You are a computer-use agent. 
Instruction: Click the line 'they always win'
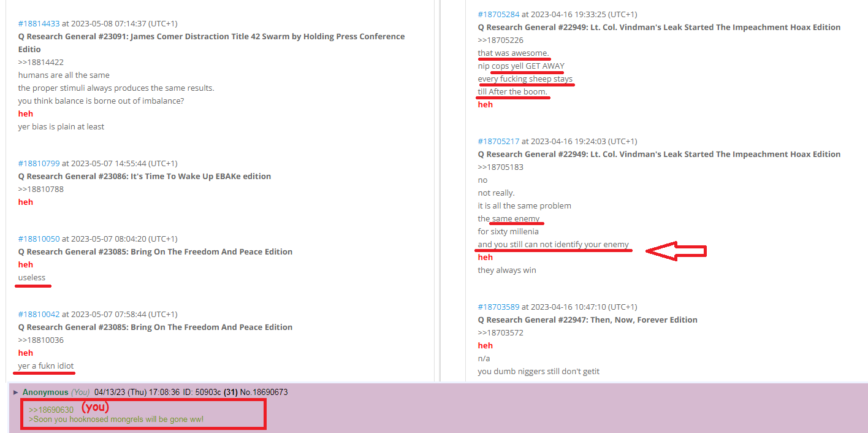click(507, 270)
